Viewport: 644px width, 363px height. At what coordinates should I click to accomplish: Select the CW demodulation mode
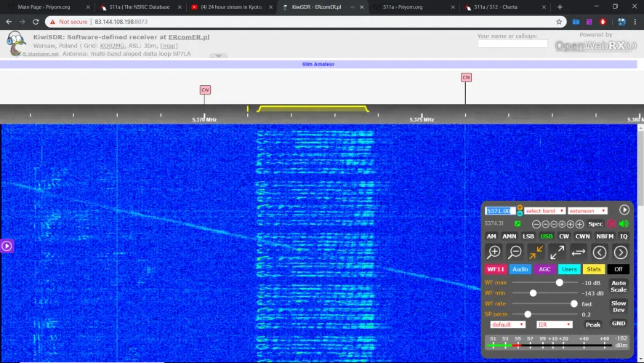coord(564,236)
